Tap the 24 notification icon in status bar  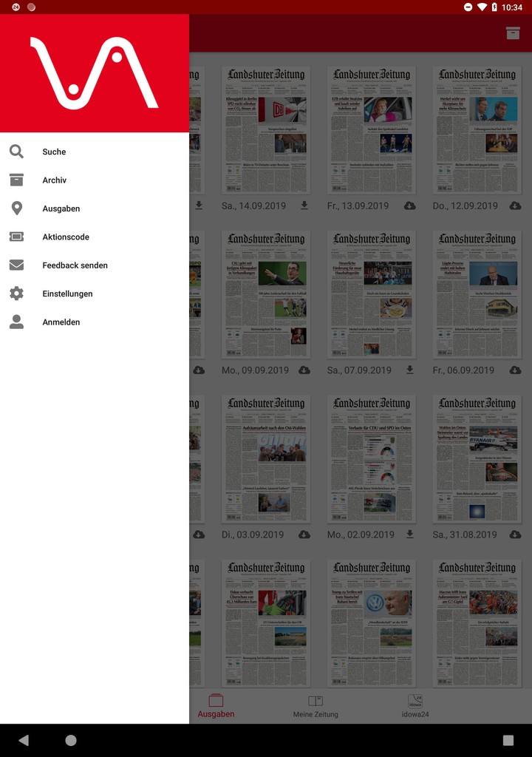click(16, 7)
